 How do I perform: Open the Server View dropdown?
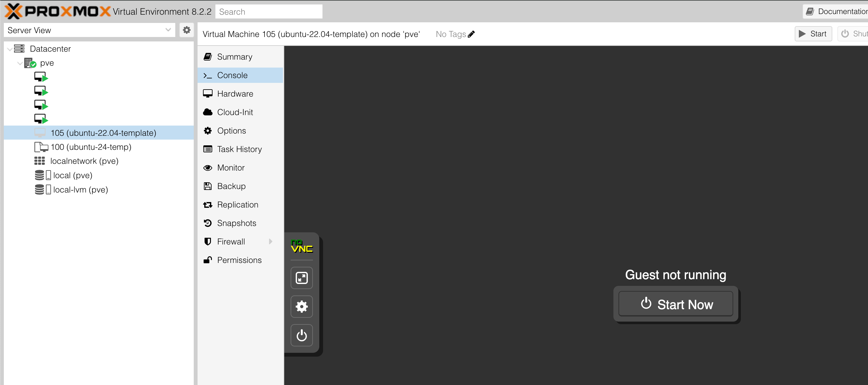168,30
